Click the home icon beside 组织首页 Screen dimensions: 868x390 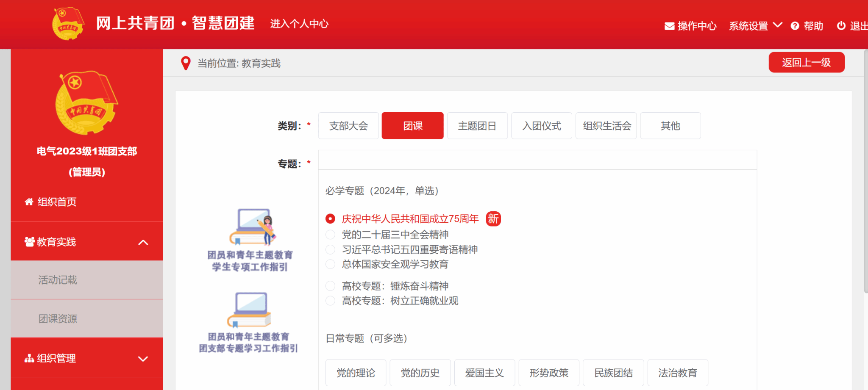coord(29,202)
